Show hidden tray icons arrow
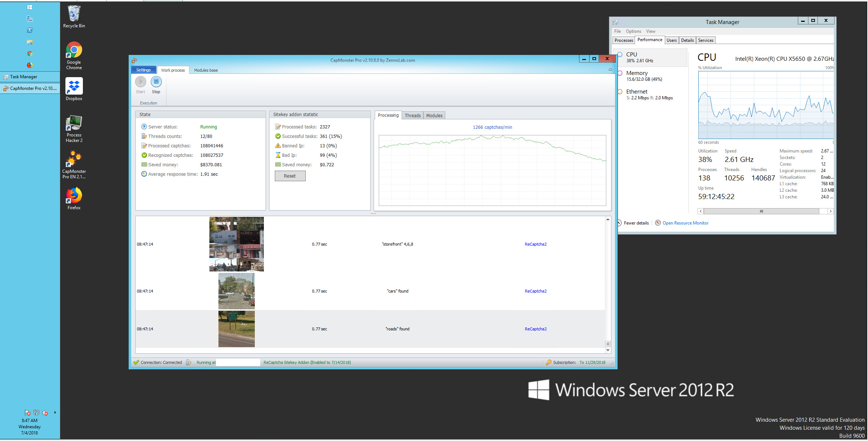The height and width of the screenshot is (441, 868). pos(55,413)
